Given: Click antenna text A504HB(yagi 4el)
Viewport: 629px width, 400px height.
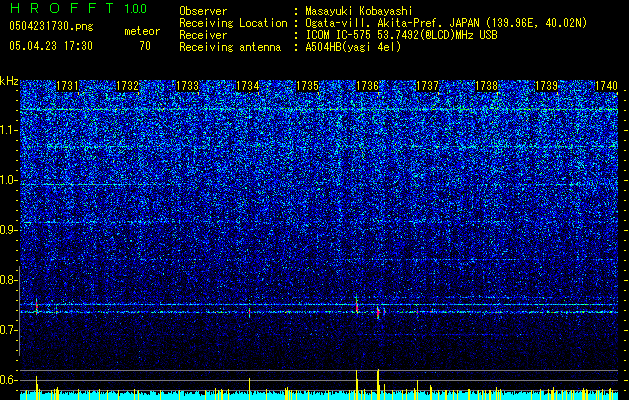Looking at the screenshot, I should tap(353, 47).
